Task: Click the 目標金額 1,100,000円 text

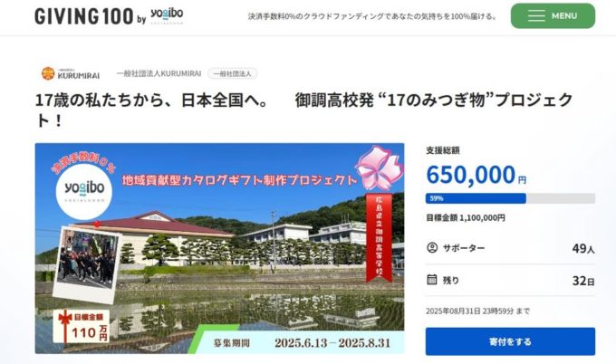Action: tap(466, 217)
